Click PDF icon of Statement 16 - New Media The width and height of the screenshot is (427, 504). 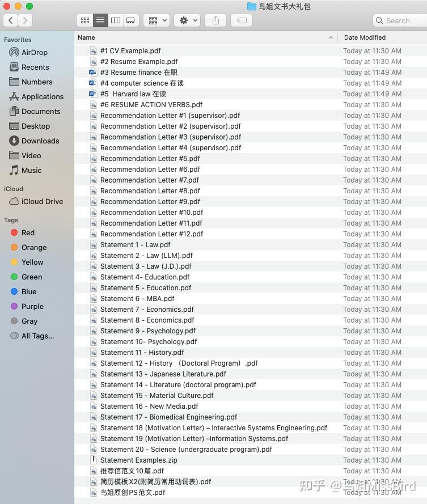click(x=93, y=406)
